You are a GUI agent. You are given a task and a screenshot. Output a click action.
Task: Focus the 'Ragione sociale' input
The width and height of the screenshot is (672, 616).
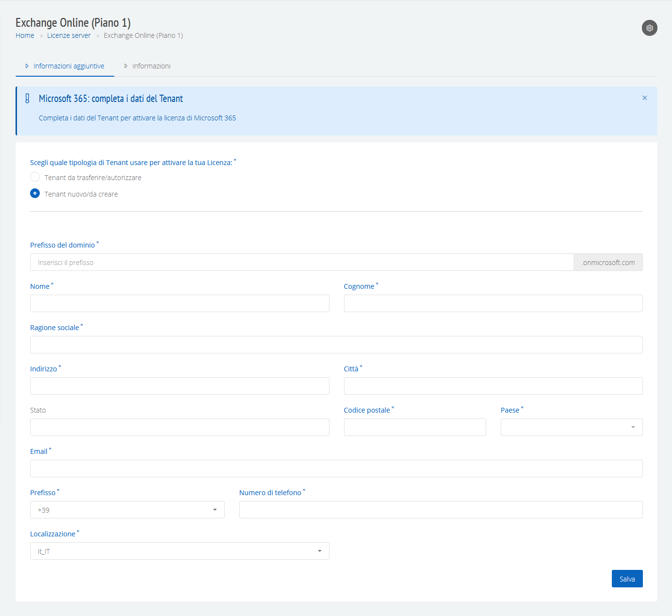[x=336, y=345]
